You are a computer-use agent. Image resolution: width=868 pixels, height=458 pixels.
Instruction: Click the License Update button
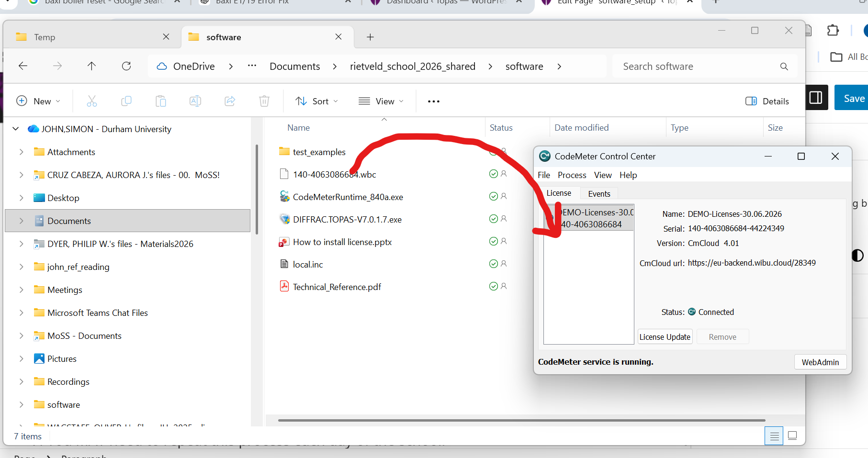(x=665, y=337)
